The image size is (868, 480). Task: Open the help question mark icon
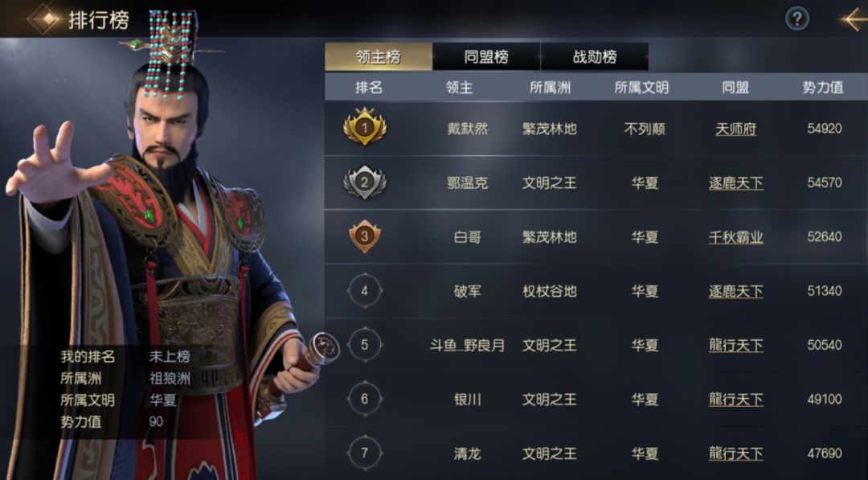797,19
